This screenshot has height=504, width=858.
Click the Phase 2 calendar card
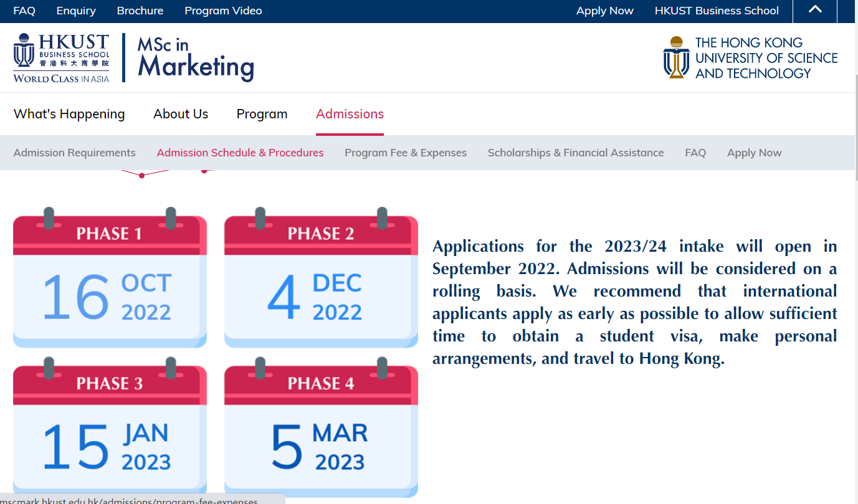coord(321,278)
